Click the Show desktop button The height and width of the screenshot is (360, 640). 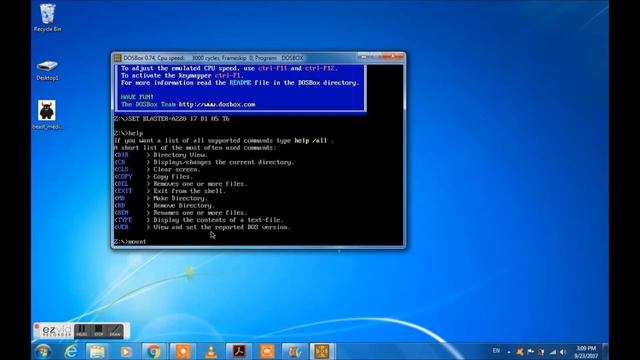(x=605, y=351)
